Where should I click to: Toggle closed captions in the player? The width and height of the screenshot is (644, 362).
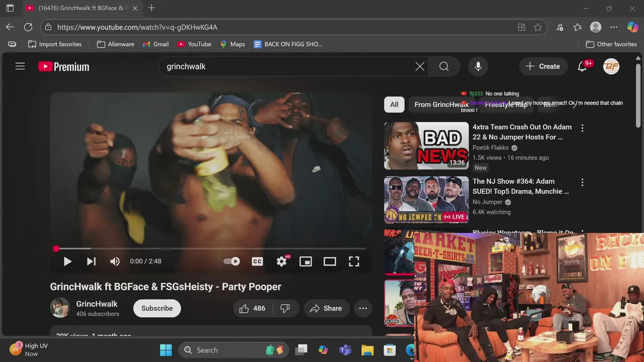tap(257, 261)
